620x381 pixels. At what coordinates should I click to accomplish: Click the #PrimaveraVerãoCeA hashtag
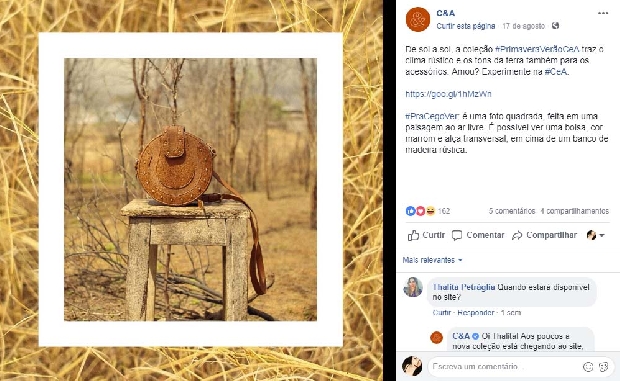click(537, 49)
